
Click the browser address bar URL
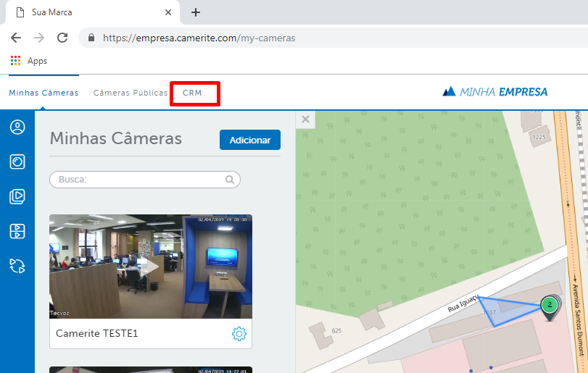[x=199, y=38]
